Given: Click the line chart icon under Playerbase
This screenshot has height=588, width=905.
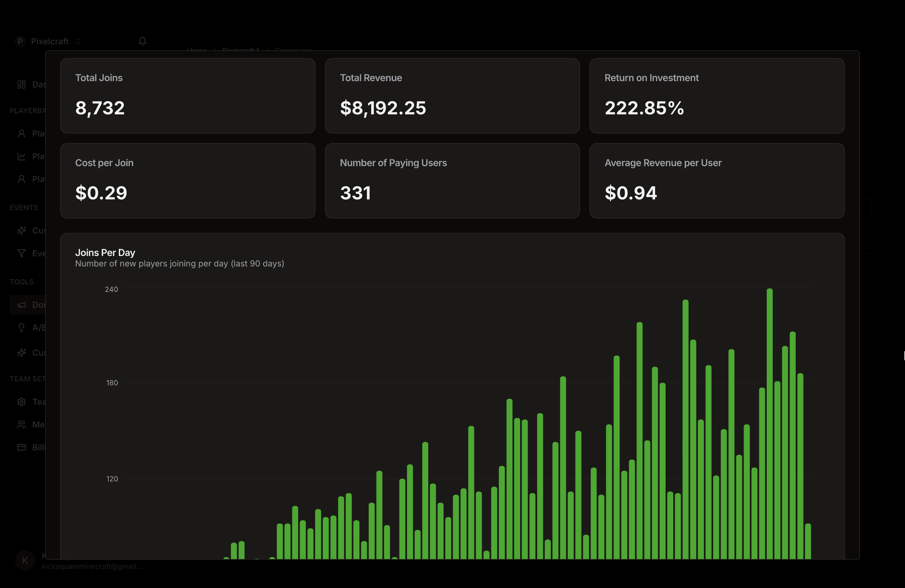Looking at the screenshot, I should [x=22, y=156].
